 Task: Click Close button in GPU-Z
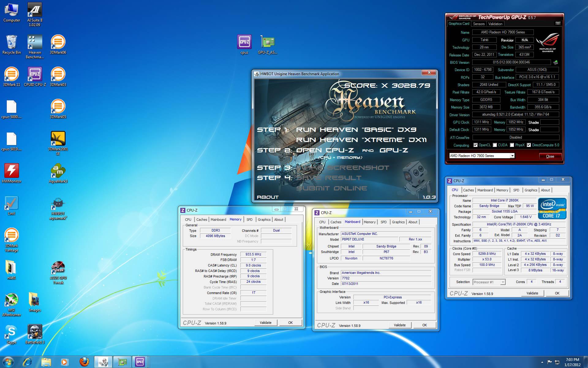pos(550,156)
